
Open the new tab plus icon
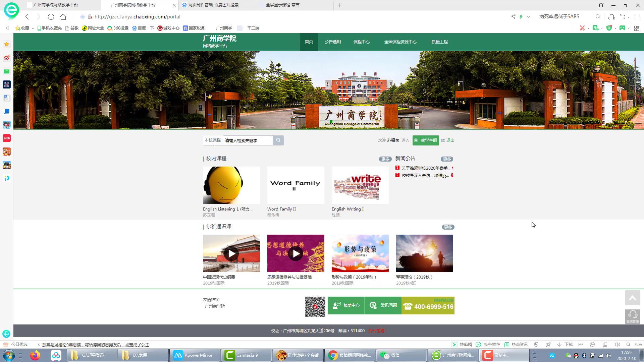click(339, 5)
